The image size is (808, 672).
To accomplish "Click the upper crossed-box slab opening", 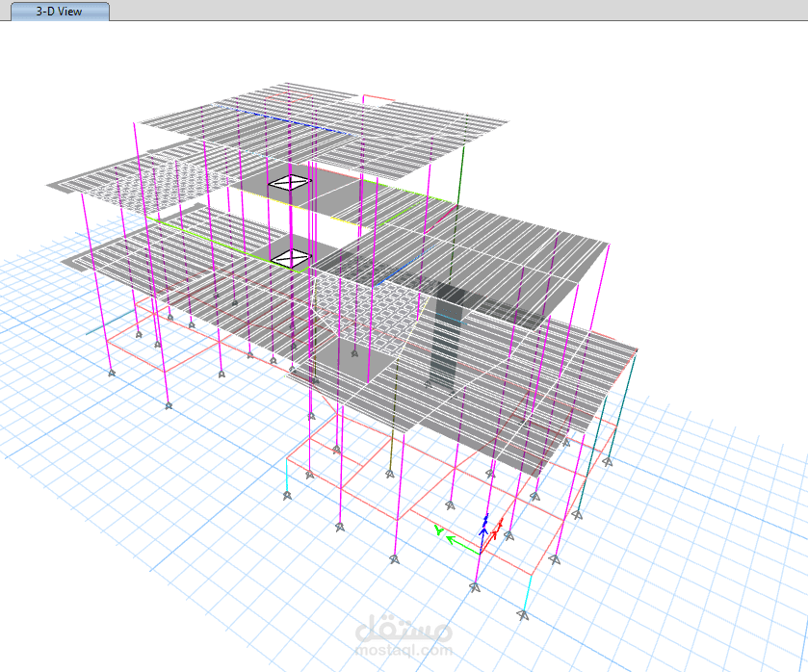I will (290, 182).
